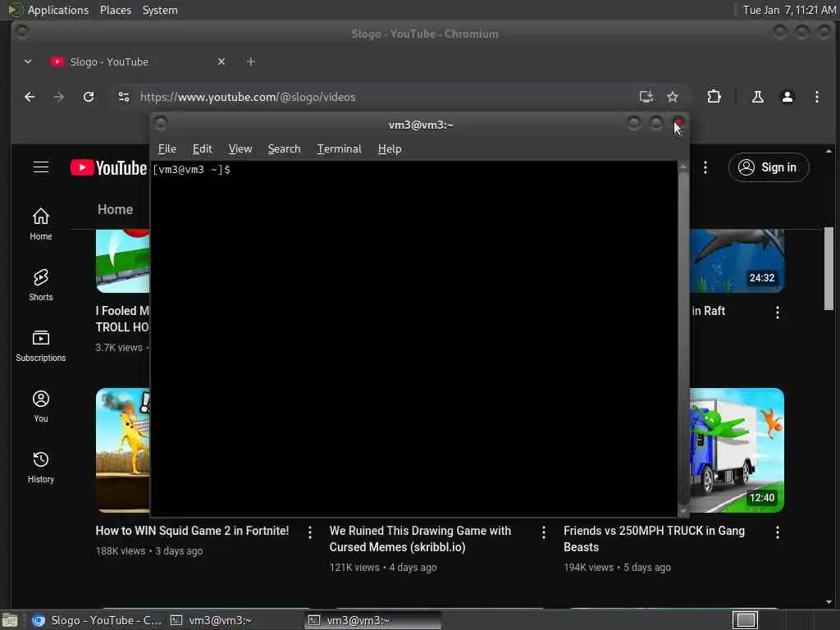Open How to WIN Squid Game 2 video
This screenshot has height=630, width=840.
coord(192,531)
